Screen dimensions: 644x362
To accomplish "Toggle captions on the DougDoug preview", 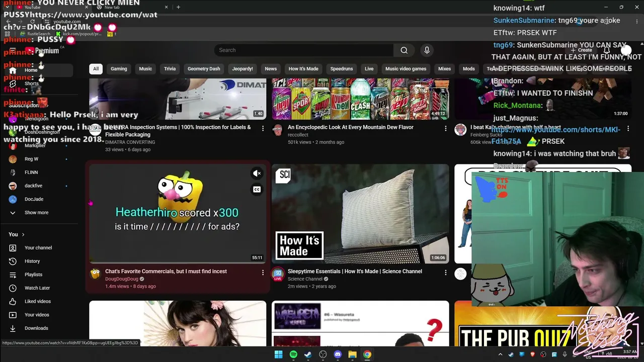I will pos(257,190).
